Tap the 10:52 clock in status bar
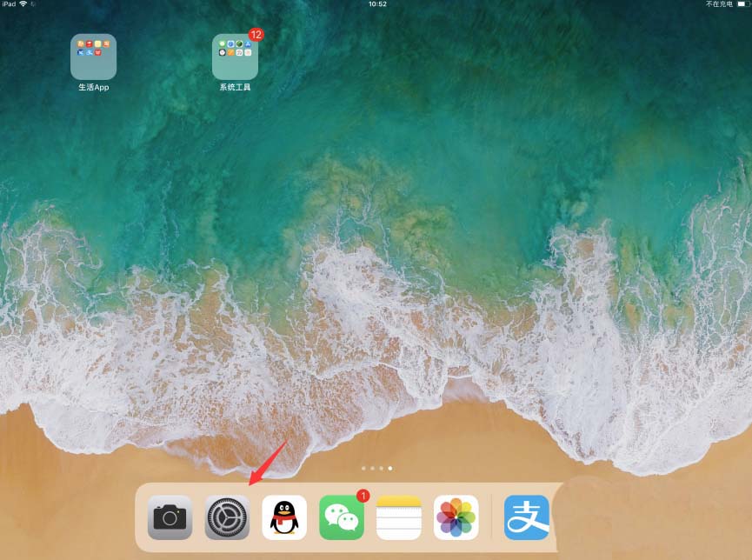This screenshot has height=560, width=752. tap(377, 4)
